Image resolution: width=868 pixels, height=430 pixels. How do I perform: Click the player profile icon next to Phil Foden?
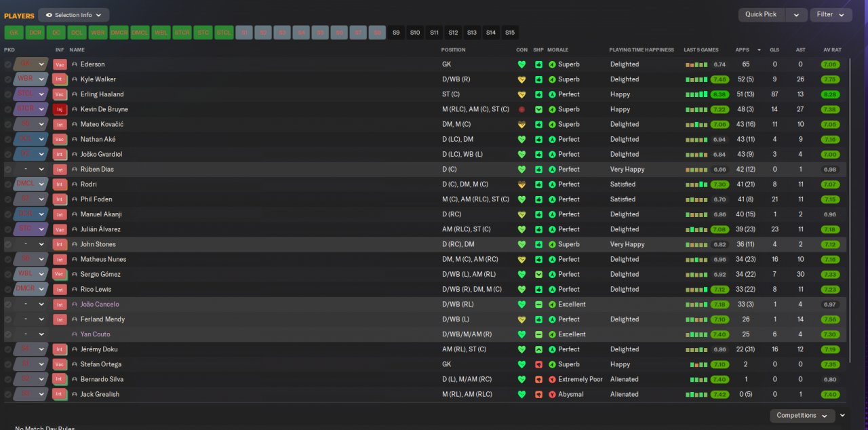pyautogui.click(x=75, y=199)
